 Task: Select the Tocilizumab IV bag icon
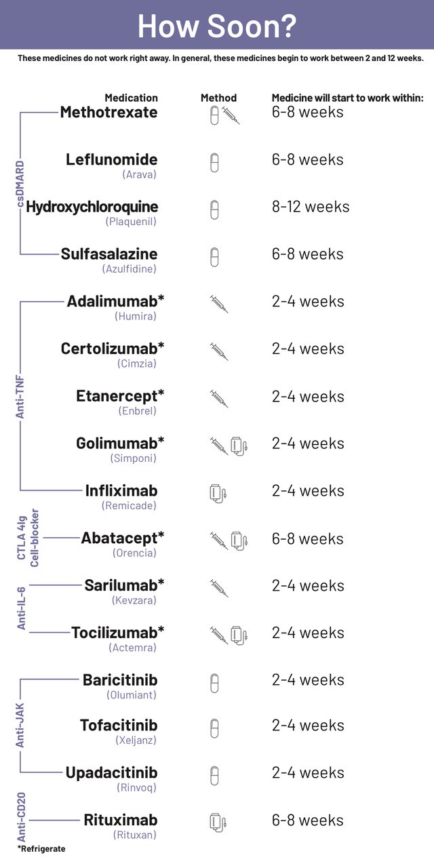(x=239, y=635)
